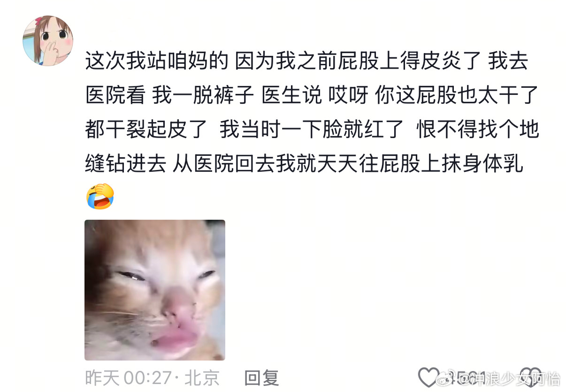Like the comment with the heart icon
The height and width of the screenshot is (392, 566).
pos(428,377)
